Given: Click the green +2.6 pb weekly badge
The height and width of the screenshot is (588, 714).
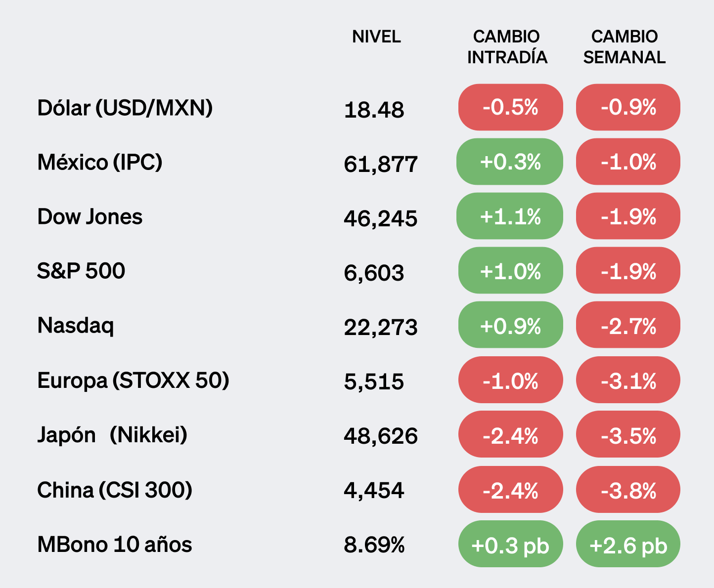Looking at the screenshot, I should (628, 544).
